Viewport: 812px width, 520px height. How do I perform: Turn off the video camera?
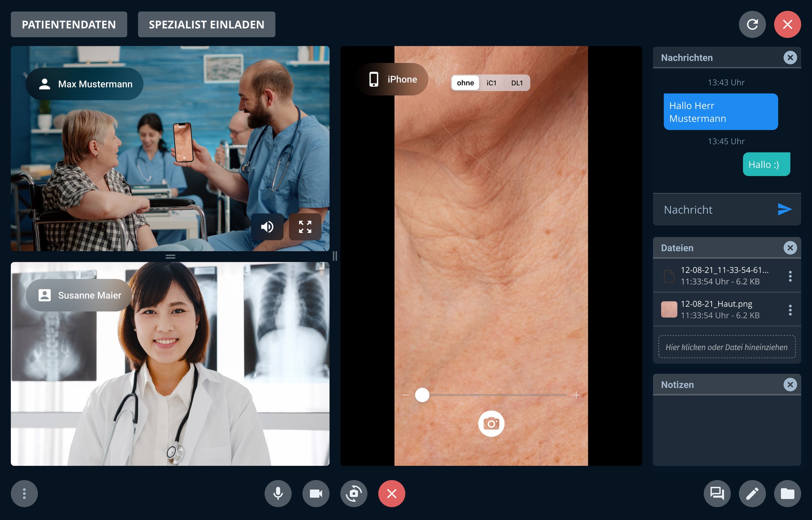coord(316,493)
